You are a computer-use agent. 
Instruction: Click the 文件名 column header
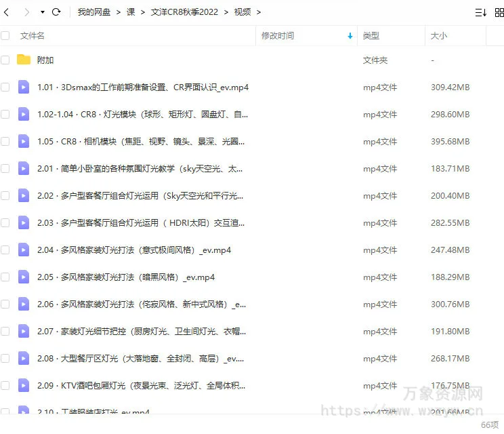[33, 36]
